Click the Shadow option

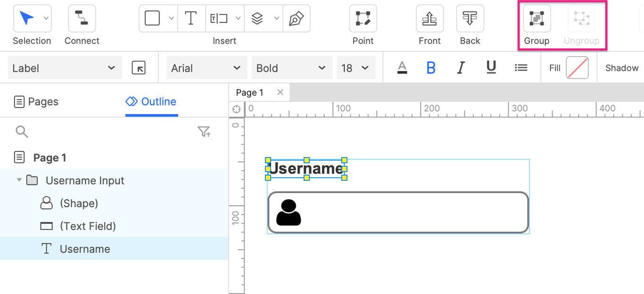click(622, 68)
